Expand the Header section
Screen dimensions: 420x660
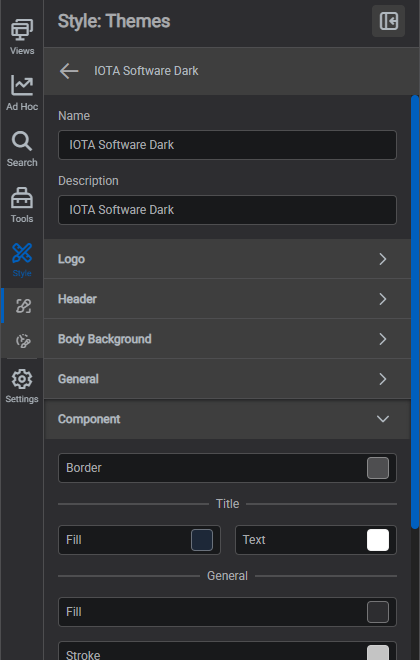(x=227, y=299)
